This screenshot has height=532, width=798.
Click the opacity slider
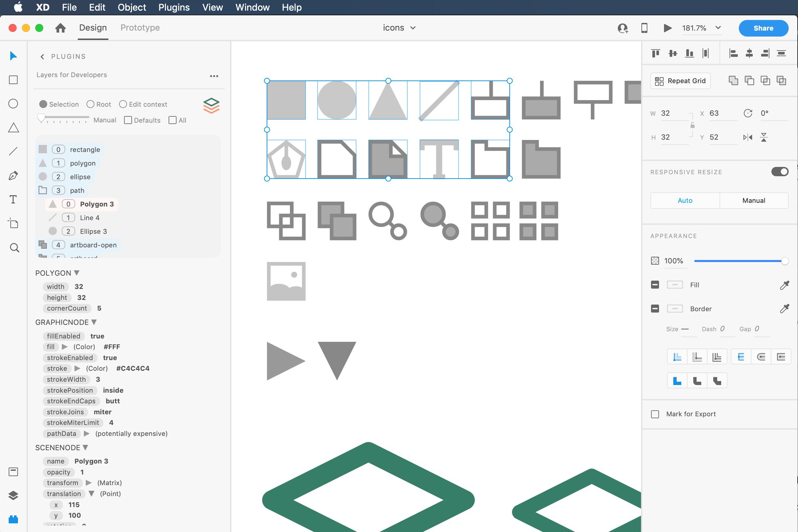[x=741, y=261]
